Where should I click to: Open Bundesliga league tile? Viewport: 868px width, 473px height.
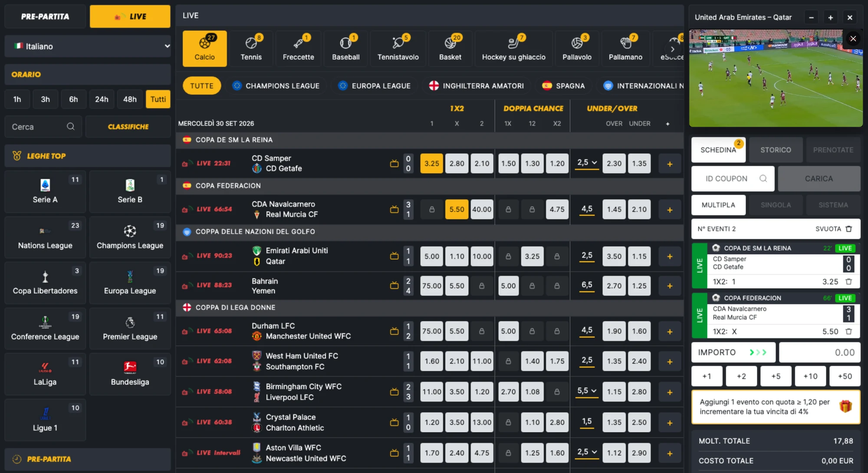(130, 374)
